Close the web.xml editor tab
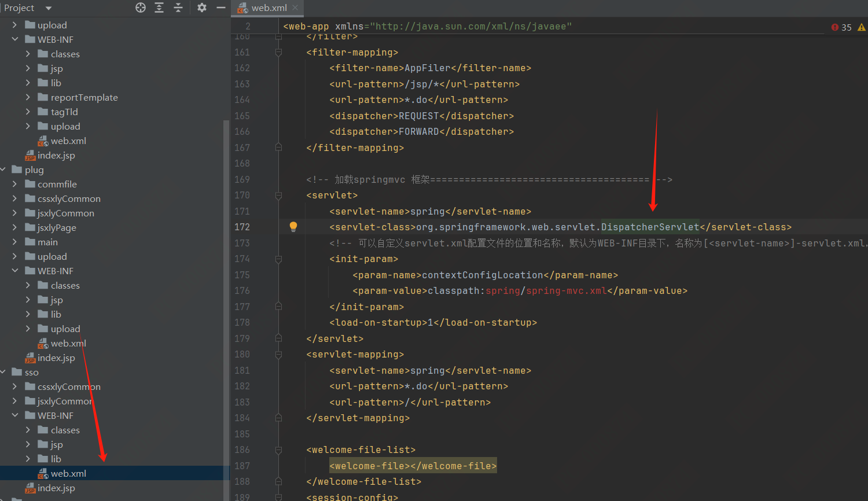The image size is (868, 501). 295,8
